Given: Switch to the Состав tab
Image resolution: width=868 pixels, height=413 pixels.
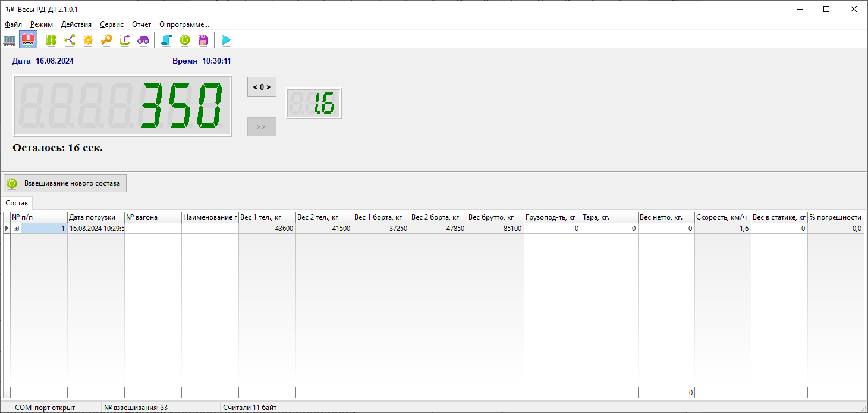Looking at the screenshot, I should click(17, 203).
